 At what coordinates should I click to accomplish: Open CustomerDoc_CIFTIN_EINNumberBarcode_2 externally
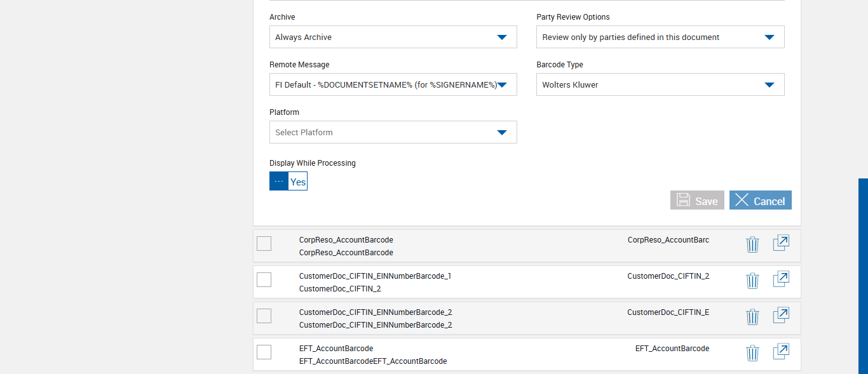tap(781, 316)
